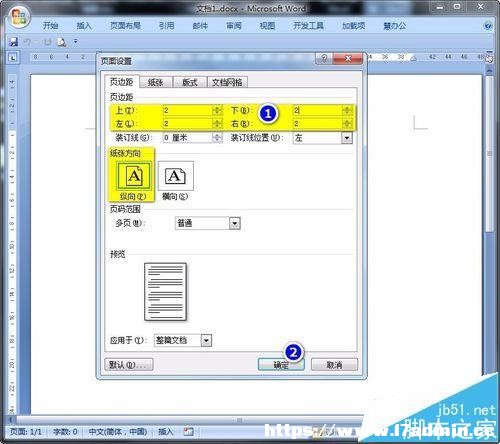Switch to the 纸张 paper tab
Image resolution: width=500 pixels, height=444 pixels.
tap(156, 82)
